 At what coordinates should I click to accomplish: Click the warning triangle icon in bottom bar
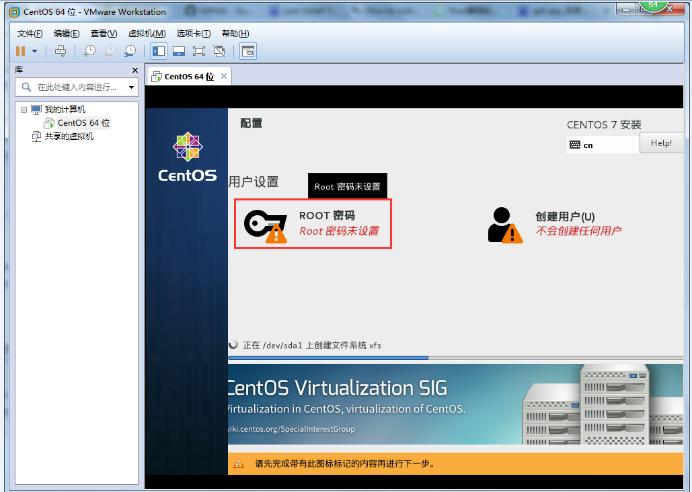point(238,463)
